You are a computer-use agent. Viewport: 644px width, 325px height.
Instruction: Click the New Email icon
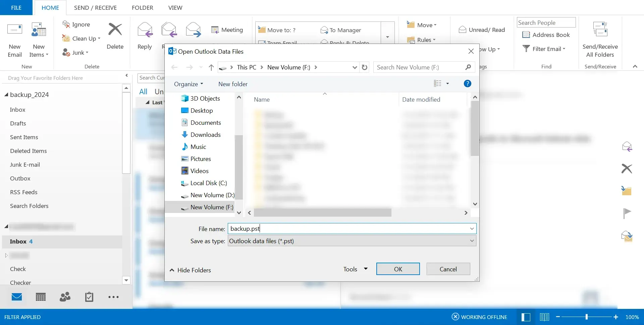[15, 30]
